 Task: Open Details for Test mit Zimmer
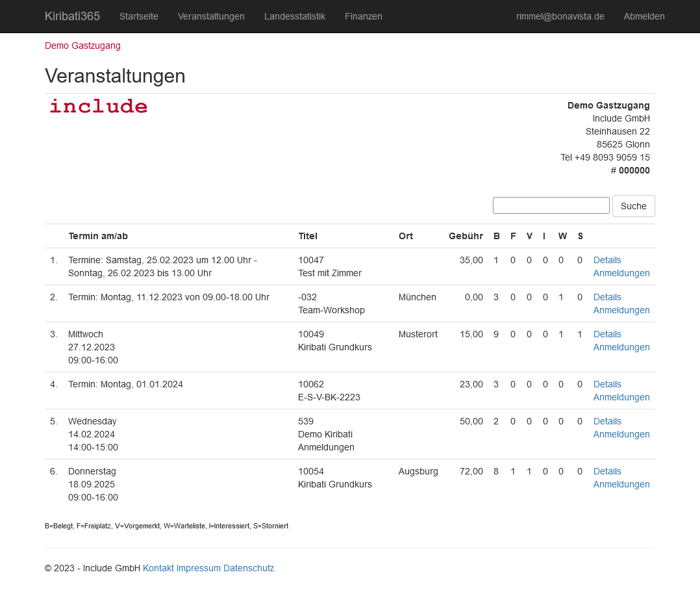[607, 260]
